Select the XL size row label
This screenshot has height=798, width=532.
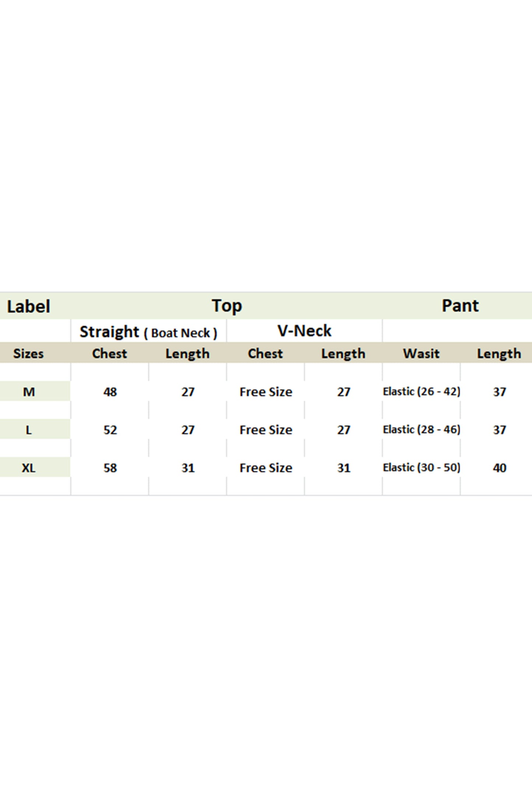29,468
